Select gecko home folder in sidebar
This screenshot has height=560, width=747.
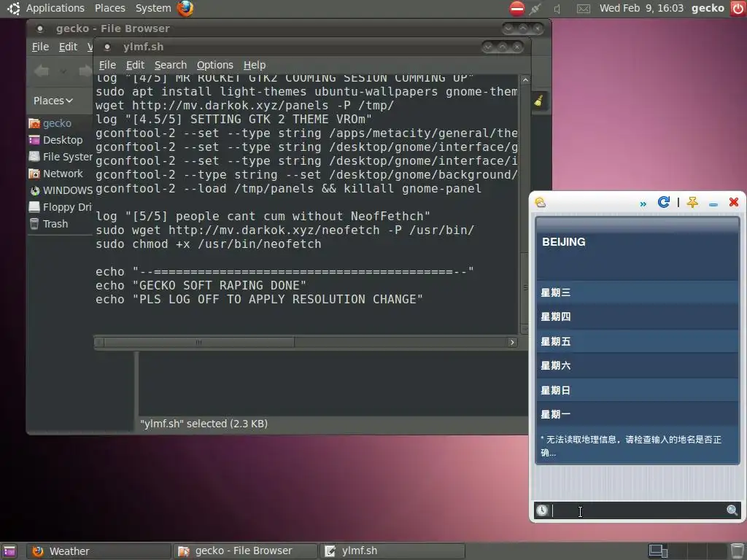point(50,123)
